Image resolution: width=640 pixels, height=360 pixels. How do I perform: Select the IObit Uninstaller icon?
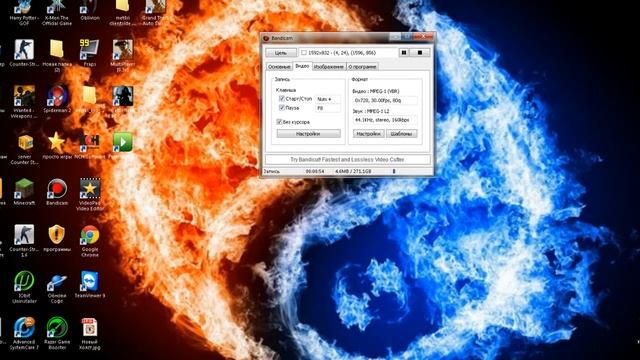[24, 287]
